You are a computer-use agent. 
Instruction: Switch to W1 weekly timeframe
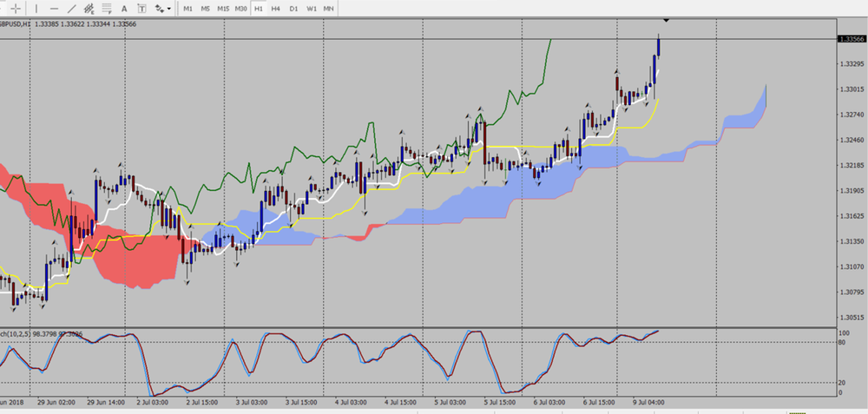click(x=311, y=9)
